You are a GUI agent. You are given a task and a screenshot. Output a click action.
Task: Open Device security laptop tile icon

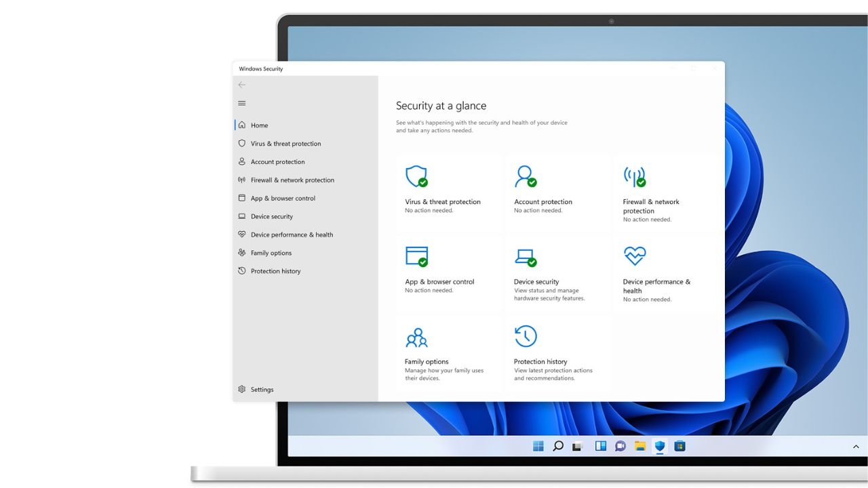pyautogui.click(x=525, y=256)
